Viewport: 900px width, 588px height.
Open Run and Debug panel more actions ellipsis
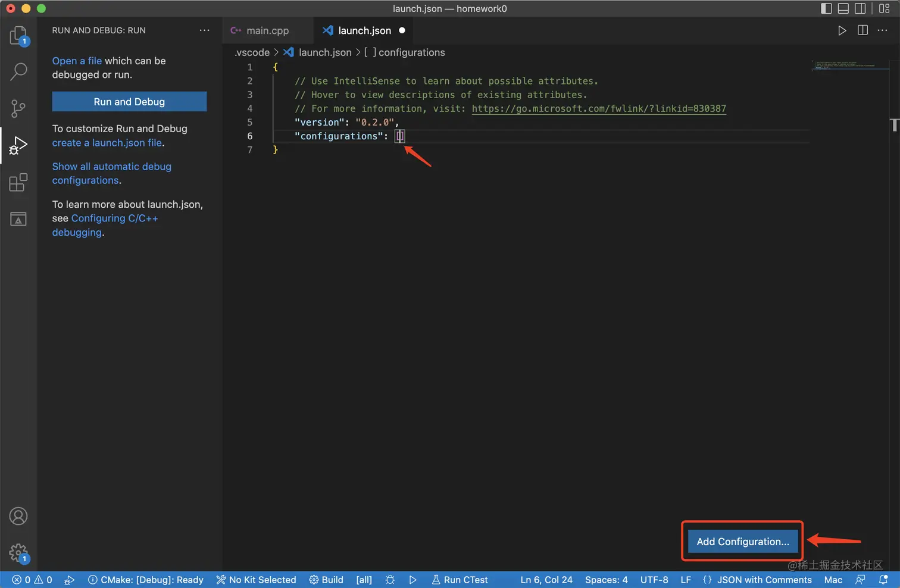point(204,30)
